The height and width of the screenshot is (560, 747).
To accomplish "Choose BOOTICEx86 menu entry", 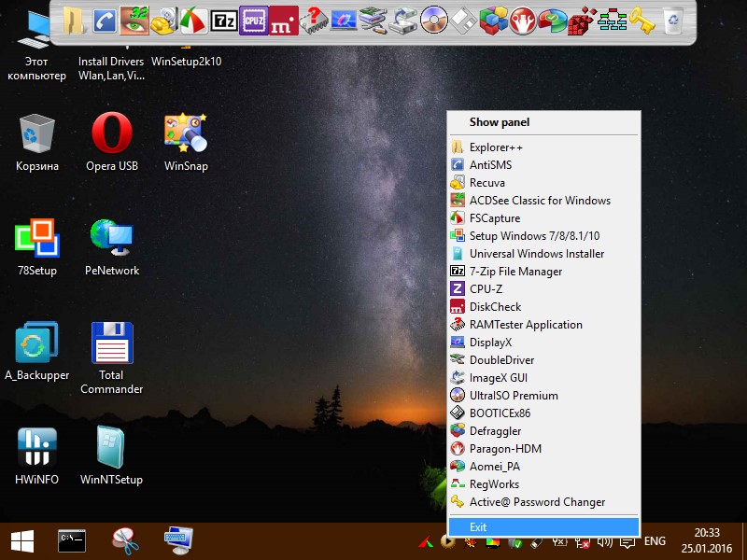I will pos(543,413).
